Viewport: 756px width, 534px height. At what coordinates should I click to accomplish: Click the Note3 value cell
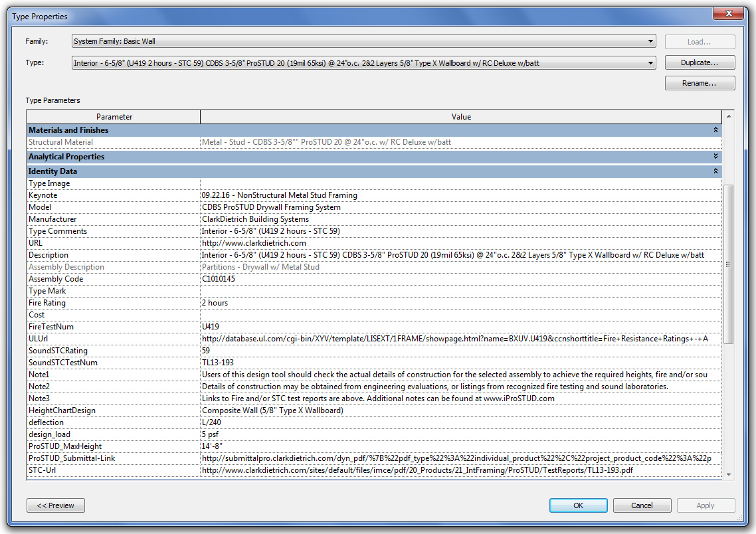461,399
